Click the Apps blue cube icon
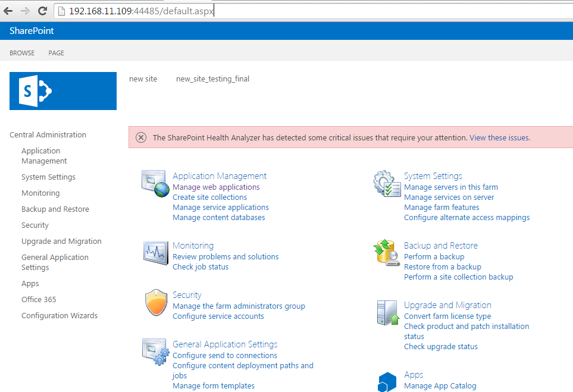Image resolution: width=573 pixels, height=392 pixels. coord(387,382)
